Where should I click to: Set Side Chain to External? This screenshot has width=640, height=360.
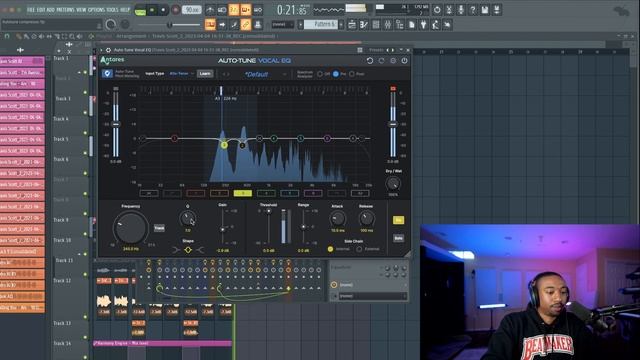tap(359, 249)
